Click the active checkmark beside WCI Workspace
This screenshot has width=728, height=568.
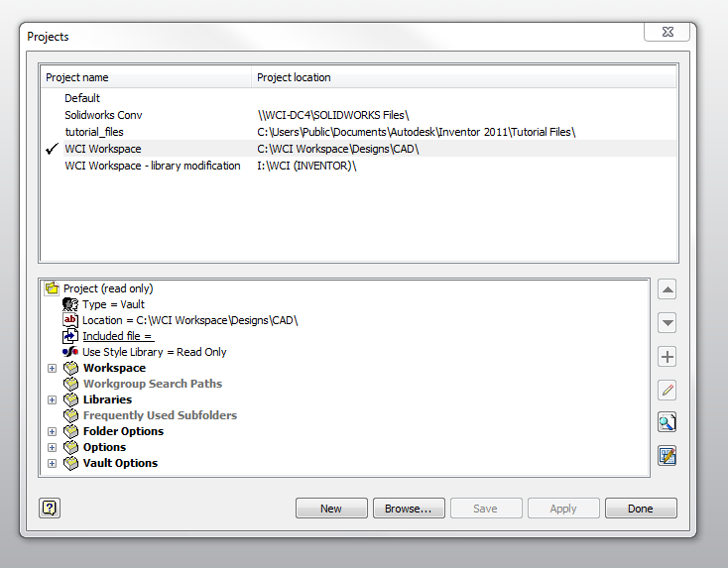[x=52, y=149]
